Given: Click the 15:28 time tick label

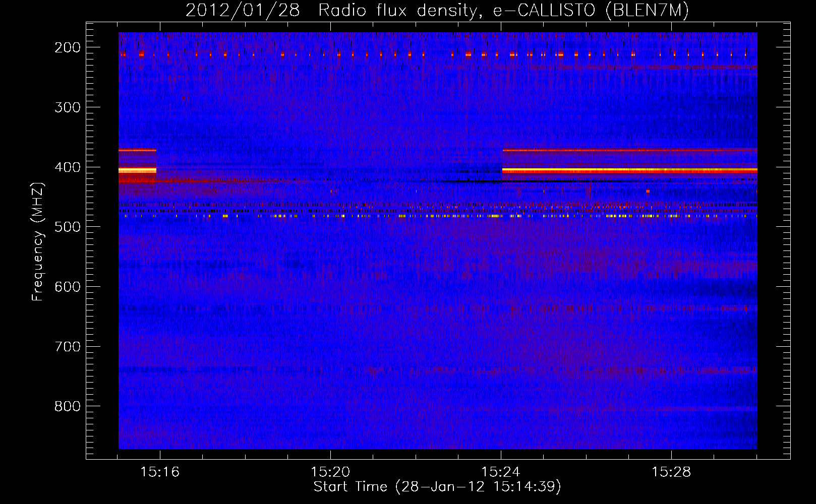Looking at the screenshot, I should point(671,472).
